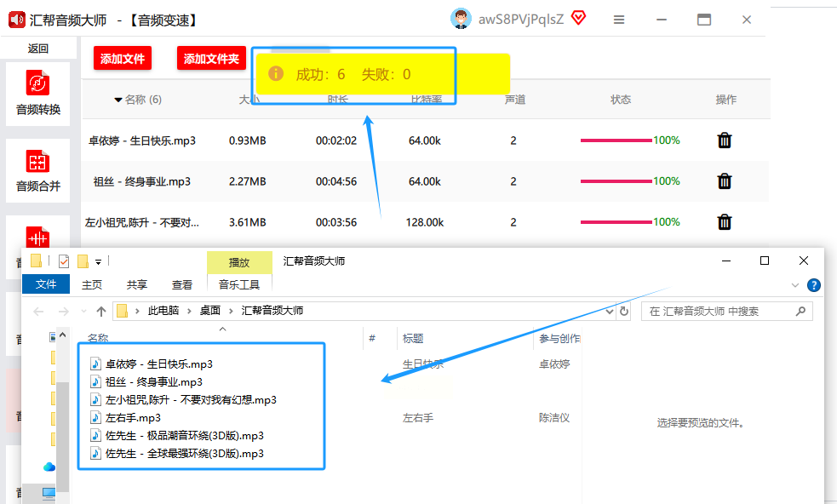Open quick access toolbar customize dropdown
This screenshot has width=837, height=504.
pyautogui.click(x=98, y=261)
